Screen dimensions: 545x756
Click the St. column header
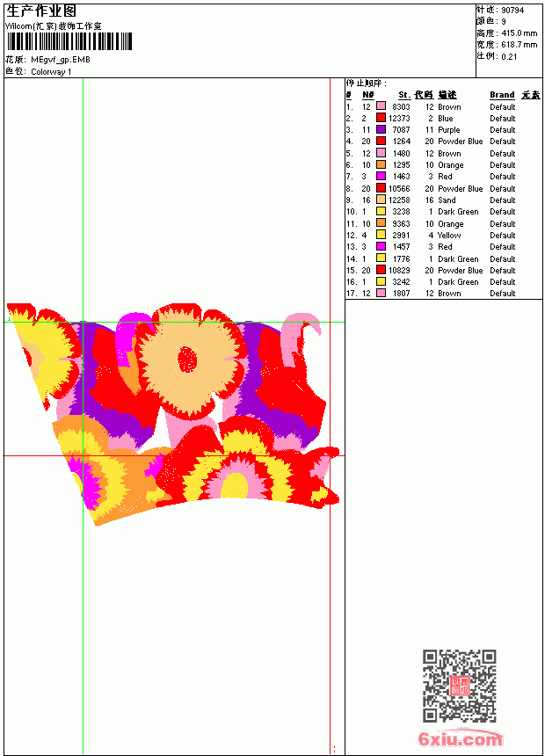(404, 95)
